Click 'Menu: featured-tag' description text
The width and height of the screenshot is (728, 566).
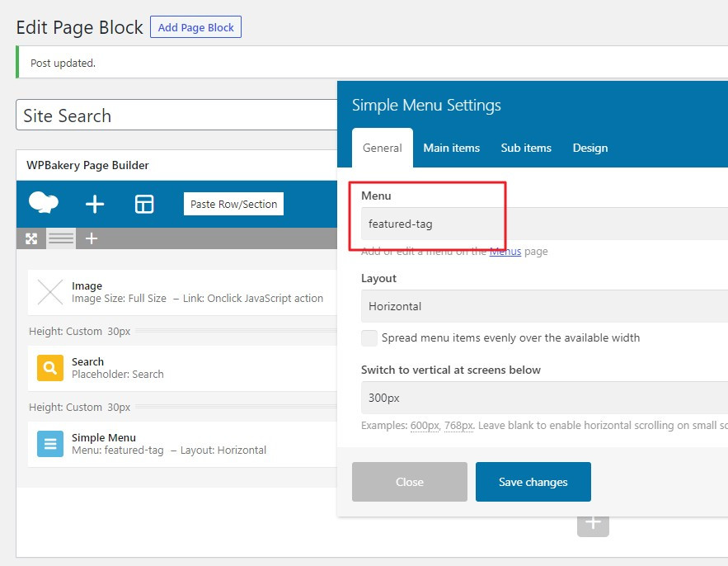pyautogui.click(x=118, y=450)
